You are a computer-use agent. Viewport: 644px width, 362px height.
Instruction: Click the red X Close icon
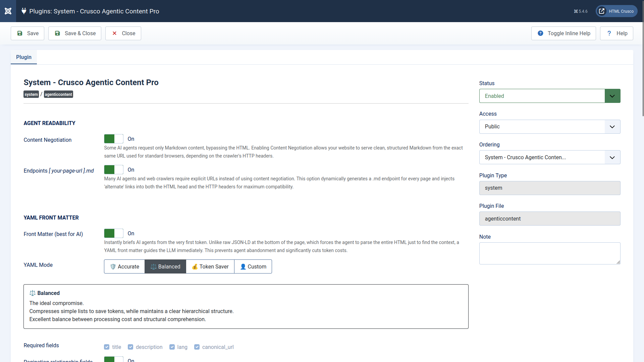(x=115, y=33)
